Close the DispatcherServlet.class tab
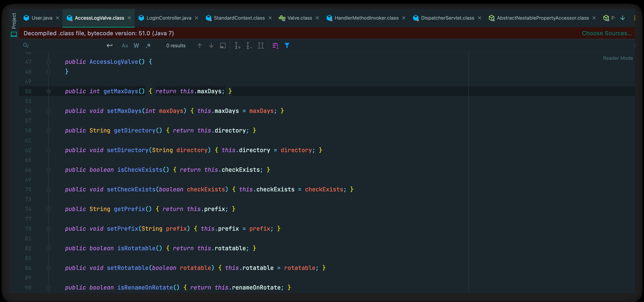 coord(480,18)
